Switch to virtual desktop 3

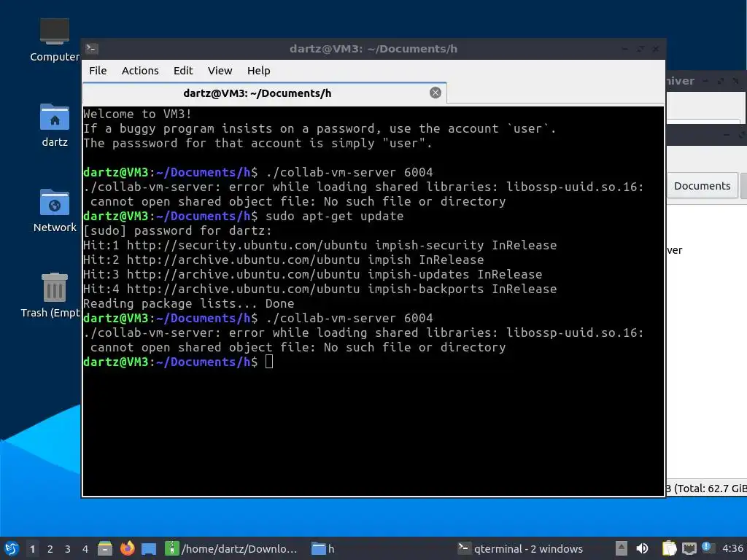click(68, 549)
